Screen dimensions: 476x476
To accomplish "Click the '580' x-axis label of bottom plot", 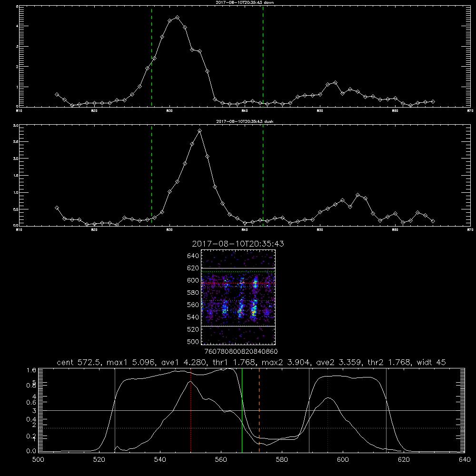I will coord(282,460).
